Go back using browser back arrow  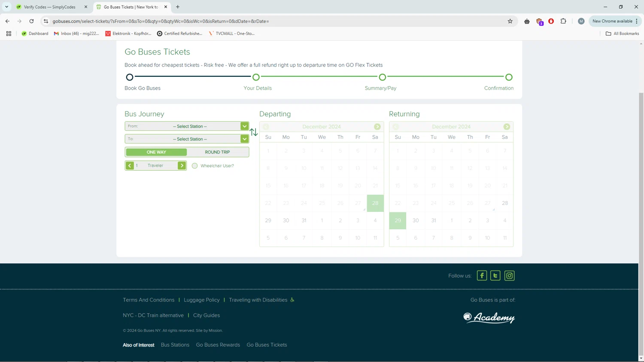[x=7, y=21]
